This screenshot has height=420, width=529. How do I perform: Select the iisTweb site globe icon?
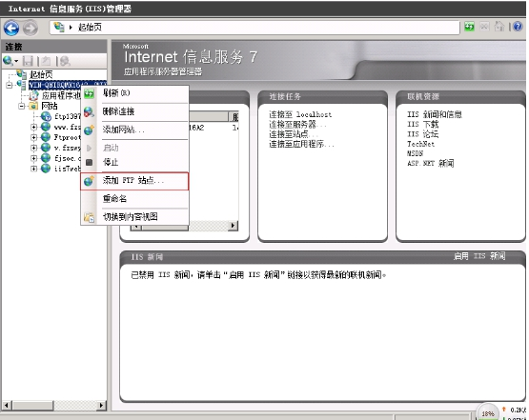(46, 169)
